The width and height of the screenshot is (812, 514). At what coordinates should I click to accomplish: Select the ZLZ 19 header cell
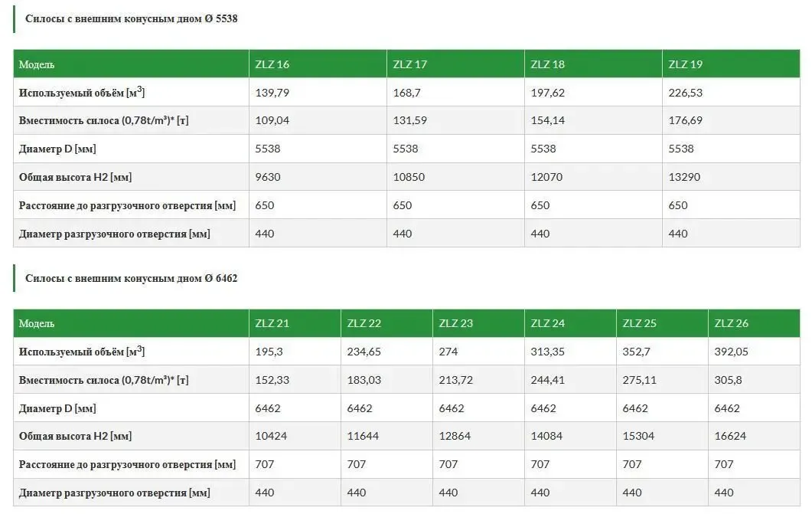(686, 64)
